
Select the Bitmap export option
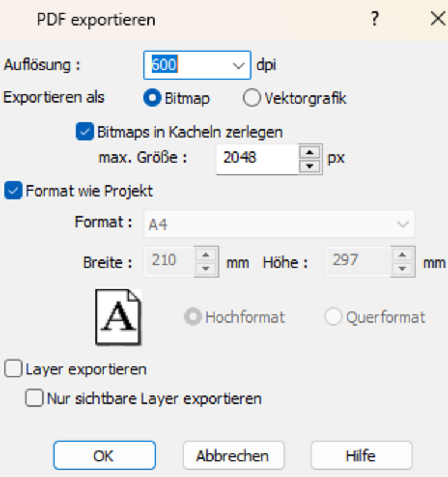[x=153, y=98]
